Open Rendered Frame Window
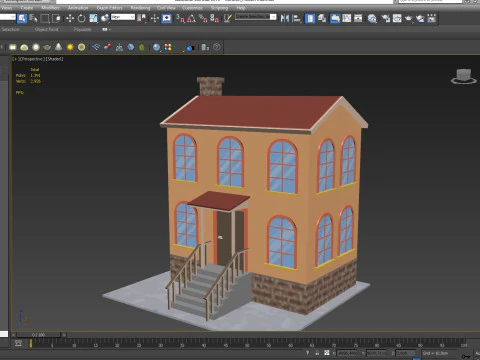This screenshot has height=360, width=480. (x=397, y=18)
